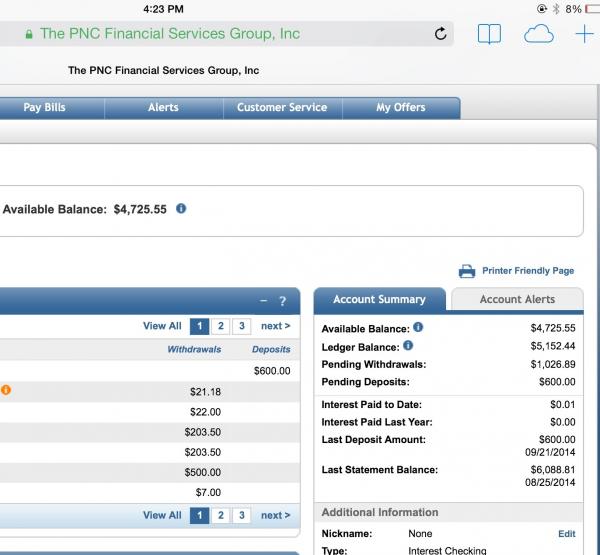Open the My Offers tab
The image size is (600, 555).
pyautogui.click(x=400, y=108)
